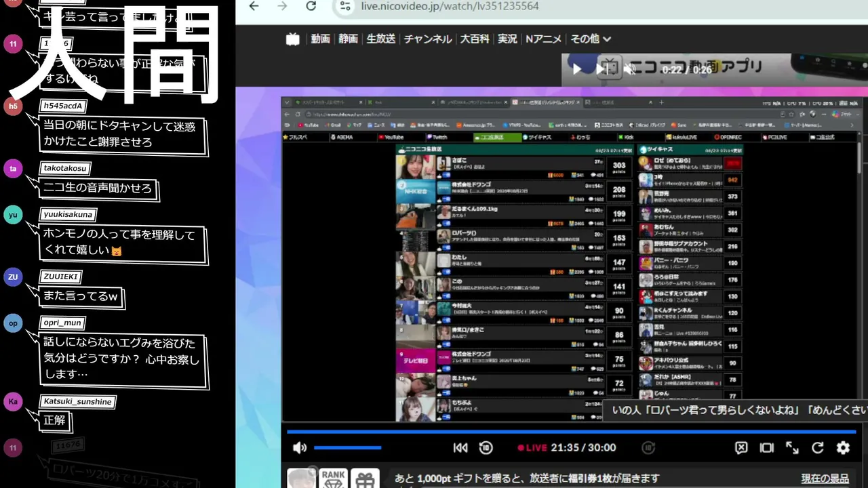Viewport: 868px width, 488px height.
Task: Select the ABEMA tab in streamed page
Action: (341, 137)
